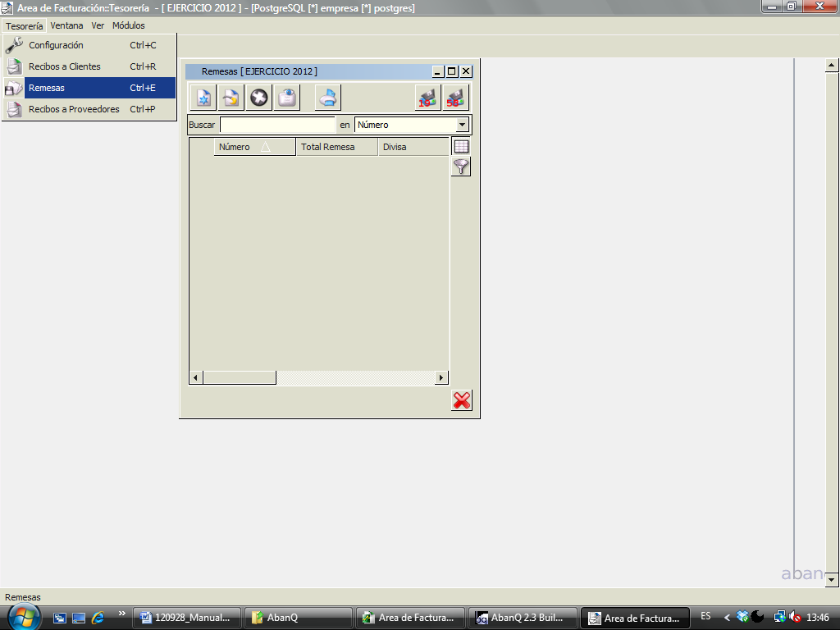Screen dimensions: 840x630
Task: Open the Módulos menu
Action: coord(129,25)
